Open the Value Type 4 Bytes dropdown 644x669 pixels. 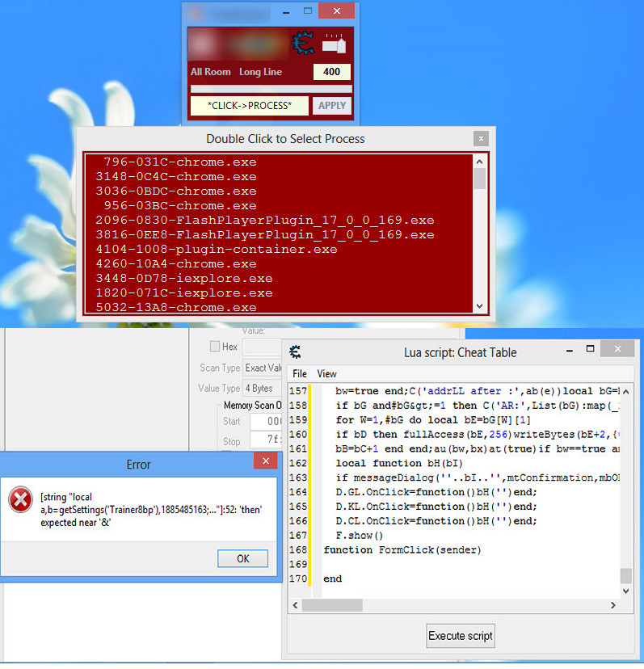click(x=261, y=389)
